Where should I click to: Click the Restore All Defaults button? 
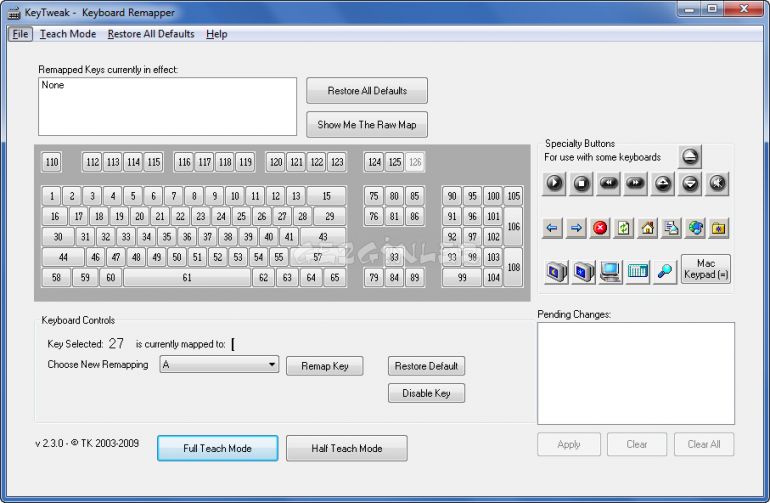(367, 91)
